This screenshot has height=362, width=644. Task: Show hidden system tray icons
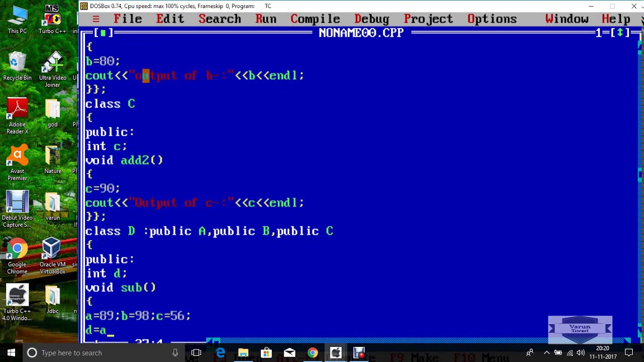tap(547, 353)
